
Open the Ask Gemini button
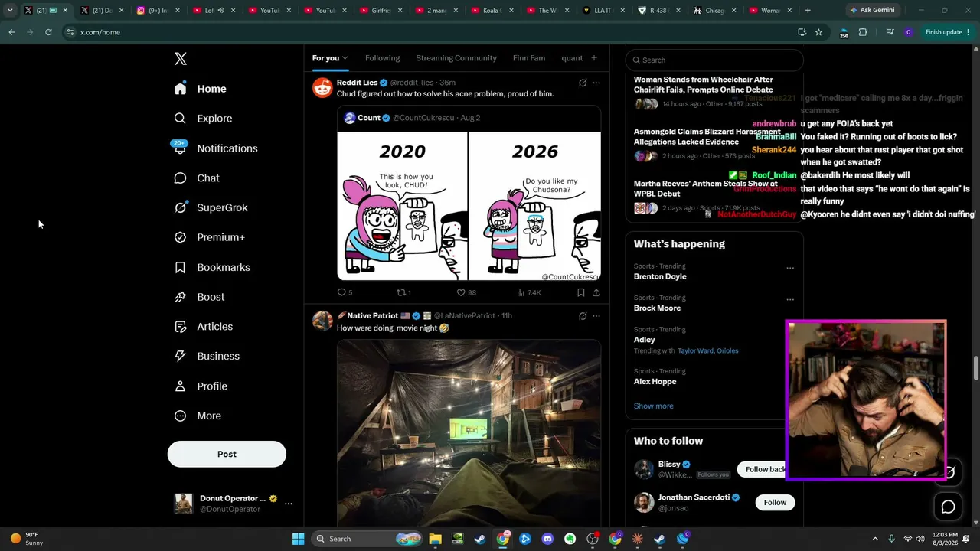872,11
